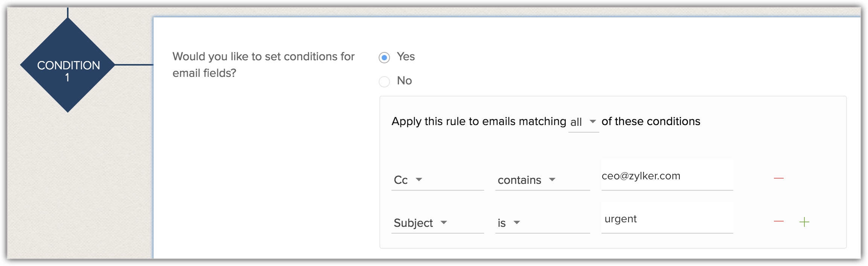Screen dimensions: 868x266
Task: Click the ceo@zylker.com value field
Action: [667, 175]
